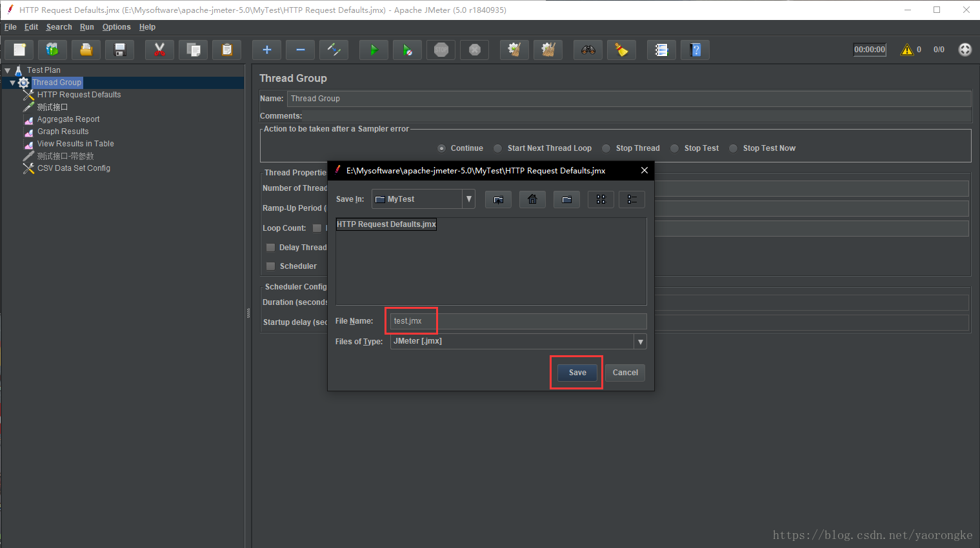Click the Expand all plus icon
Image resolution: width=980 pixels, height=548 pixels.
coord(266,50)
